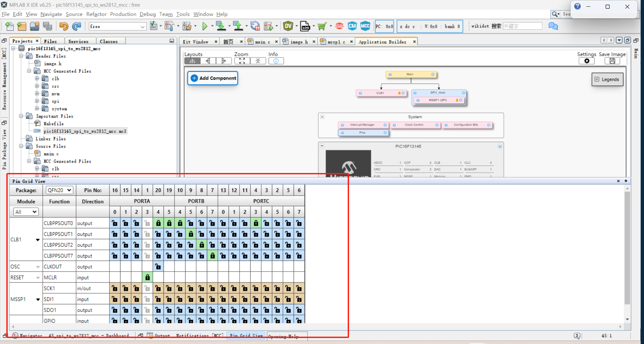Click the green Run Project arrow
Image resolution: width=644 pixels, height=344 pixels.
point(205,26)
